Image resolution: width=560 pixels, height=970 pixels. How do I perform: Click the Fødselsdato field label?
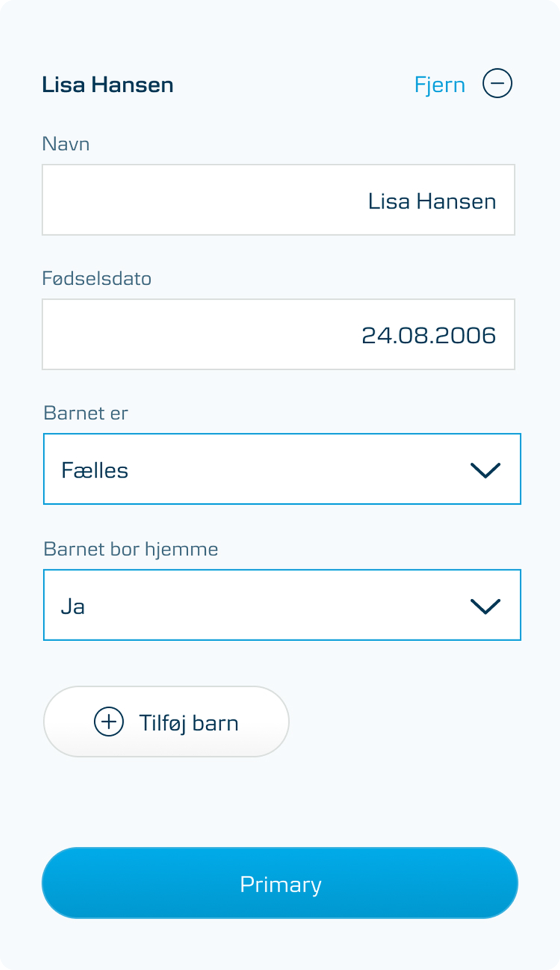tap(97, 278)
